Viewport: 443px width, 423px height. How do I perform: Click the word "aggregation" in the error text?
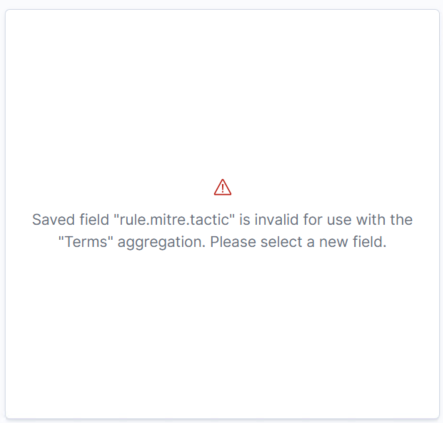[161, 243]
